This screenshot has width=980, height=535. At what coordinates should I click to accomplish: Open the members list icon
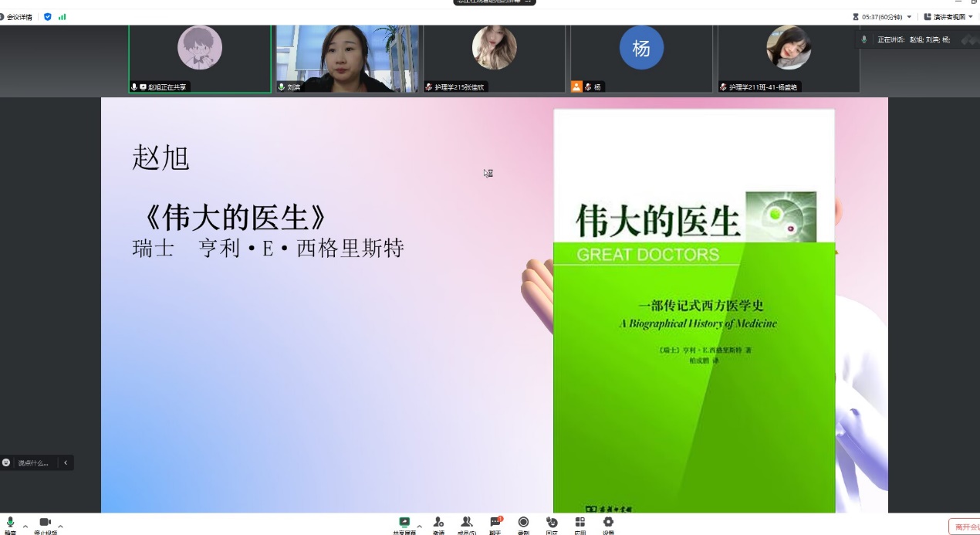pos(466,523)
